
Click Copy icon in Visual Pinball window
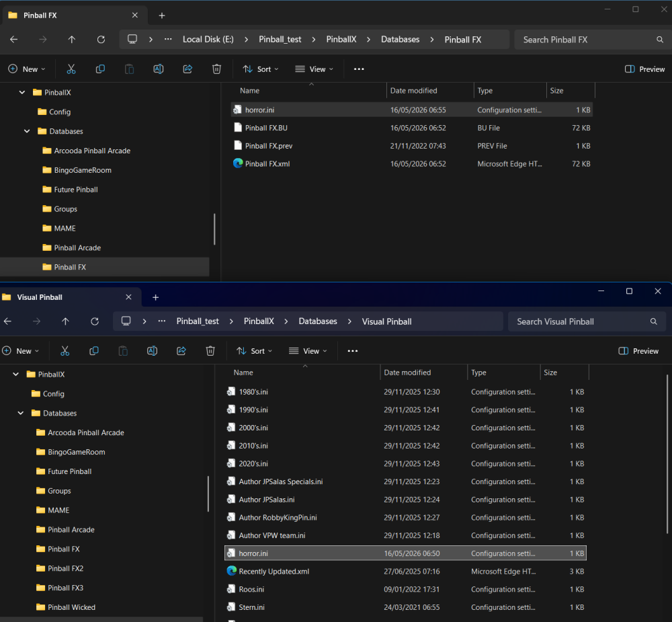(x=94, y=351)
